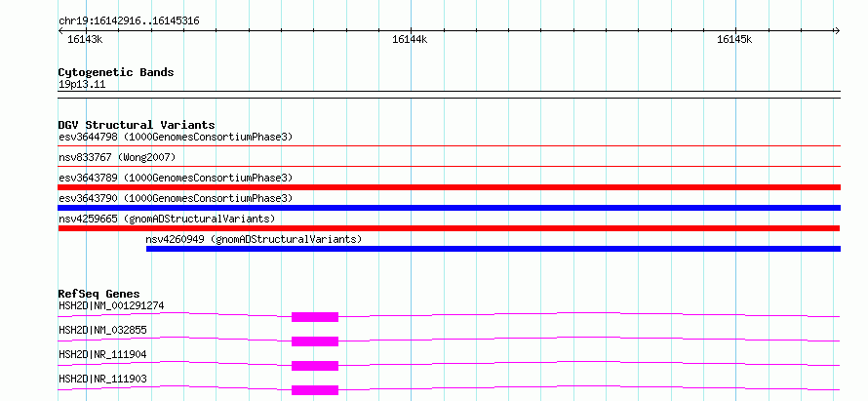Click the right arrowhead of the ruler
This screenshot has width=868, height=401.
pyautogui.click(x=837, y=30)
